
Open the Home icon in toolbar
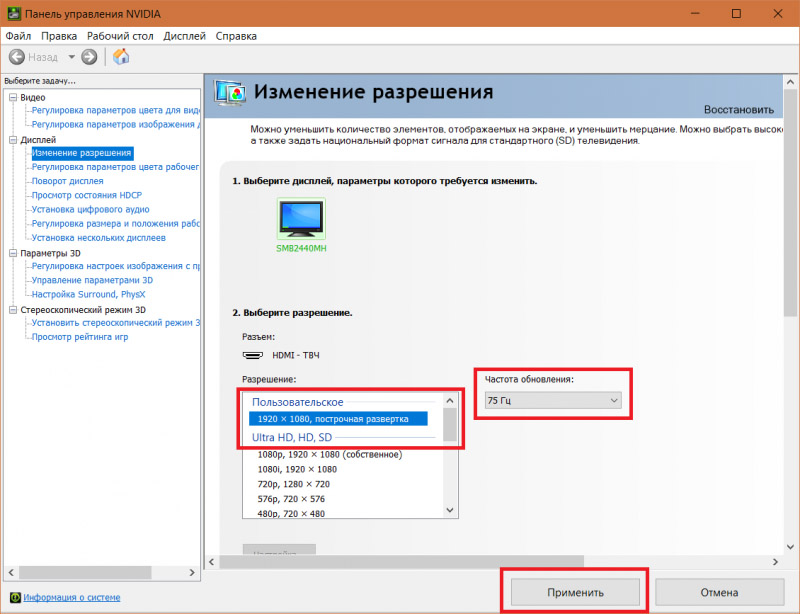pyautogui.click(x=121, y=56)
